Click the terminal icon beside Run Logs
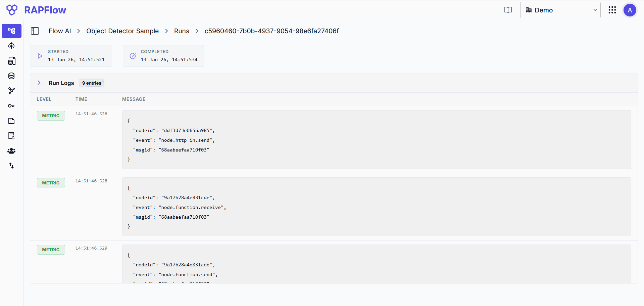Viewport: 644px width, 306px height. pyautogui.click(x=40, y=83)
